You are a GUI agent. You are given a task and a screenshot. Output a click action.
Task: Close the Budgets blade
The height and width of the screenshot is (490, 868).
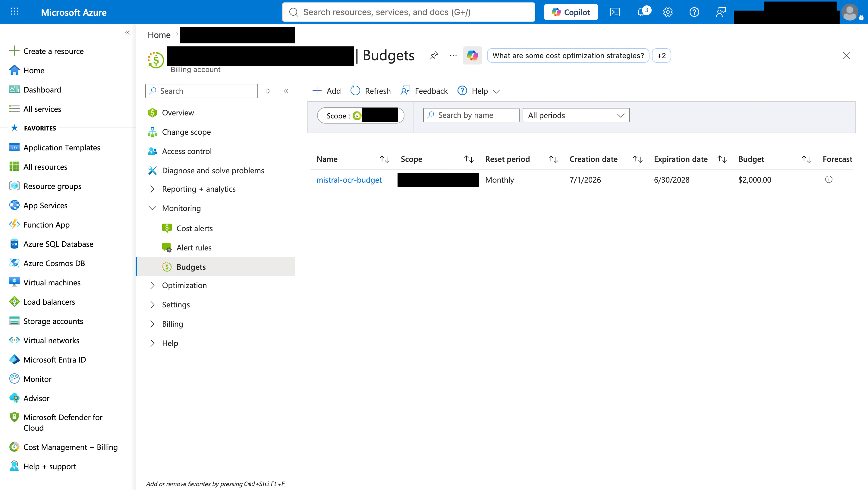click(x=846, y=56)
